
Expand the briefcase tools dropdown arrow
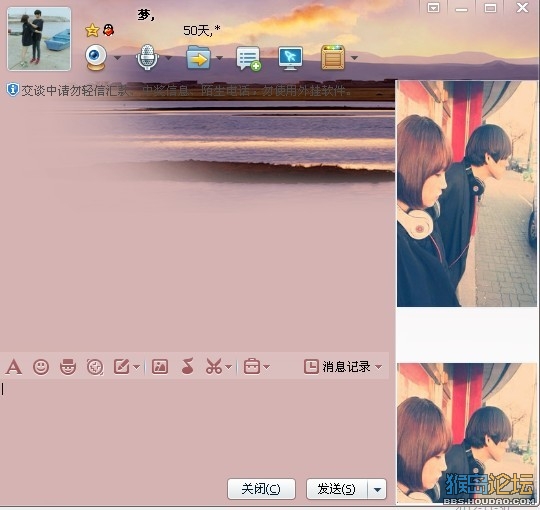(267, 367)
